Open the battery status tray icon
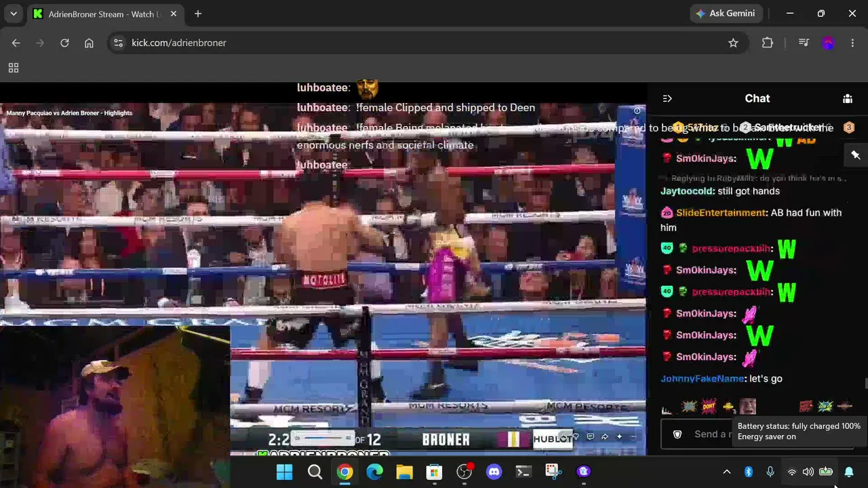Image resolution: width=868 pixels, height=488 pixels. [x=826, y=472]
